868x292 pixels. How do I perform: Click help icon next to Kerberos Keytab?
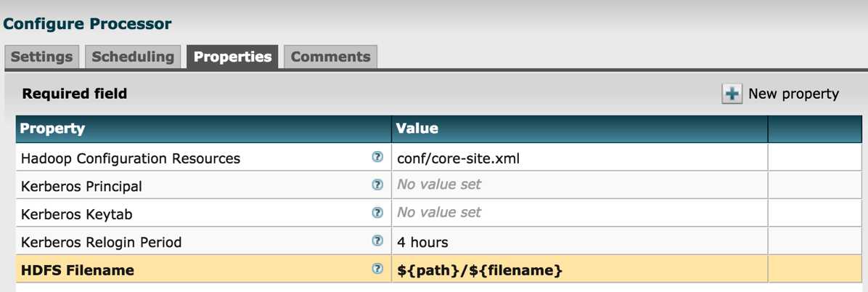[377, 213]
